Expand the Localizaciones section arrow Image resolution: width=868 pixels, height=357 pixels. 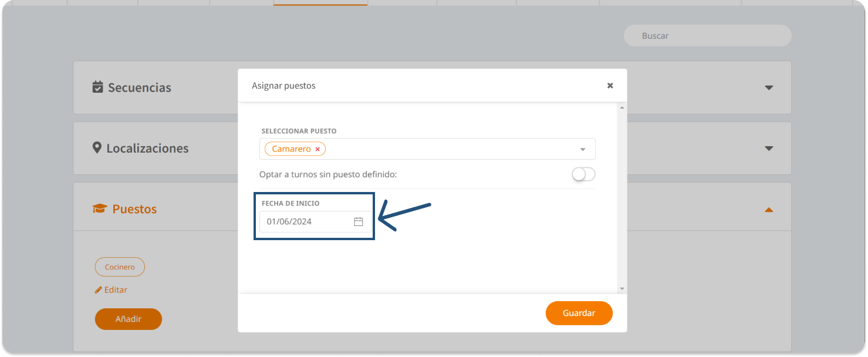coord(769,148)
